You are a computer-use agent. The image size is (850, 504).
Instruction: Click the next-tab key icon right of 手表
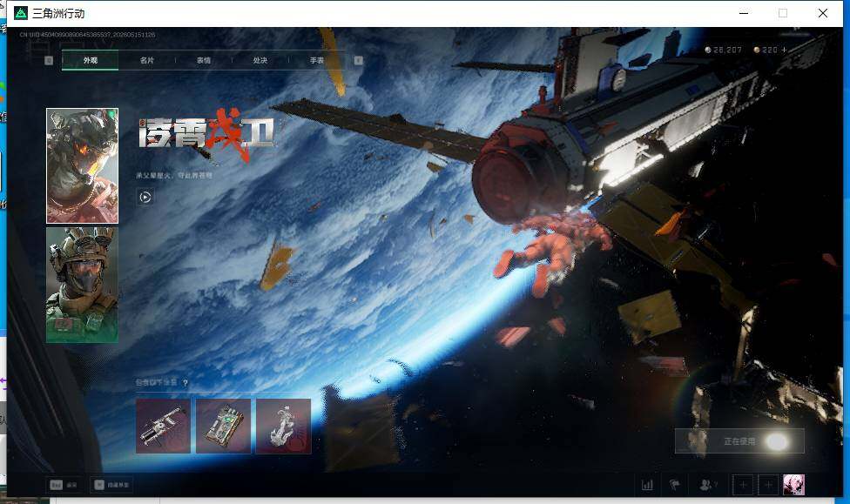(358, 60)
